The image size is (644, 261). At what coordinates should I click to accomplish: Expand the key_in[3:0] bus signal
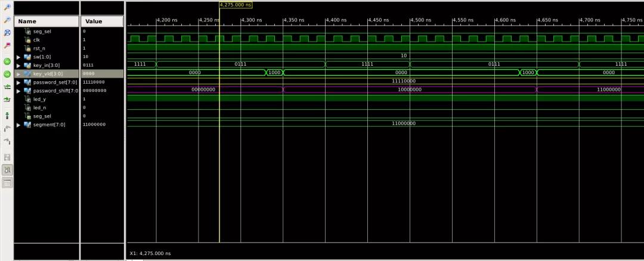tap(18, 65)
